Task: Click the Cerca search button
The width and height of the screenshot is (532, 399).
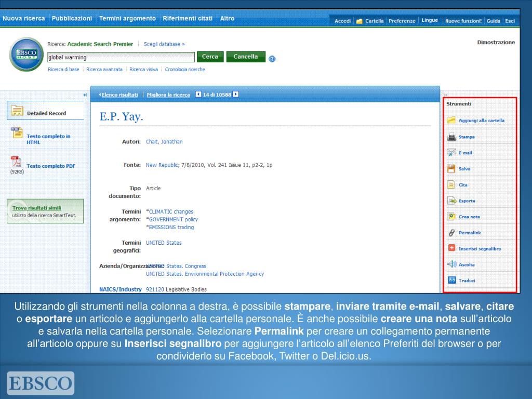Action: pyautogui.click(x=210, y=57)
